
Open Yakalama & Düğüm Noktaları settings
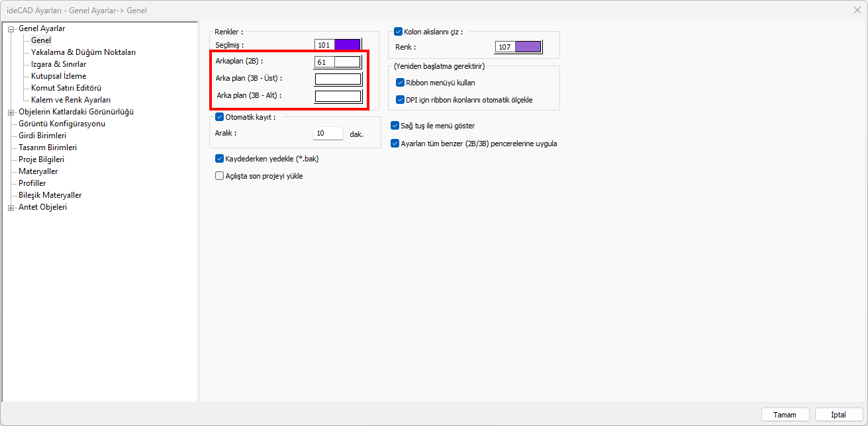click(83, 52)
